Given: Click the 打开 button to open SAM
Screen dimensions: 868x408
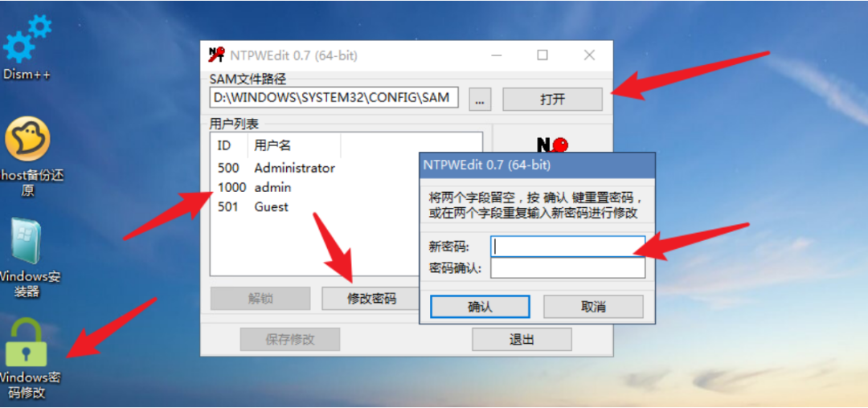Looking at the screenshot, I should (552, 100).
